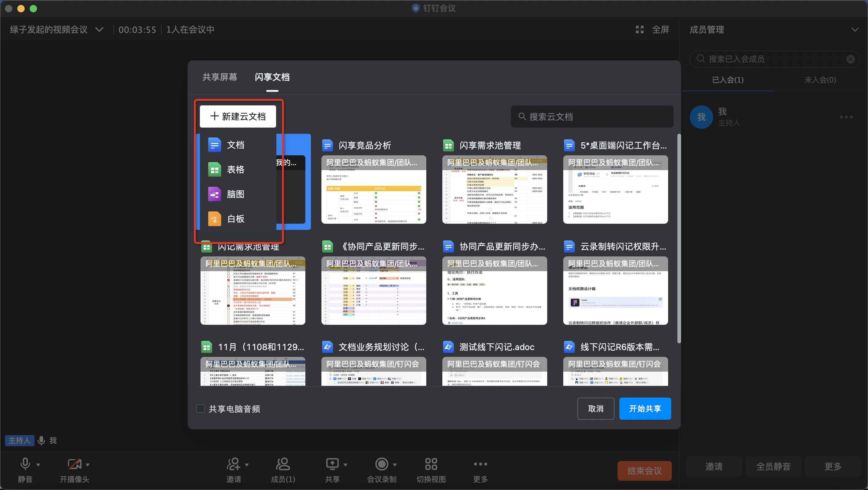Click the switch view grid icon
Image resolution: width=868 pixels, height=490 pixels.
click(x=431, y=464)
